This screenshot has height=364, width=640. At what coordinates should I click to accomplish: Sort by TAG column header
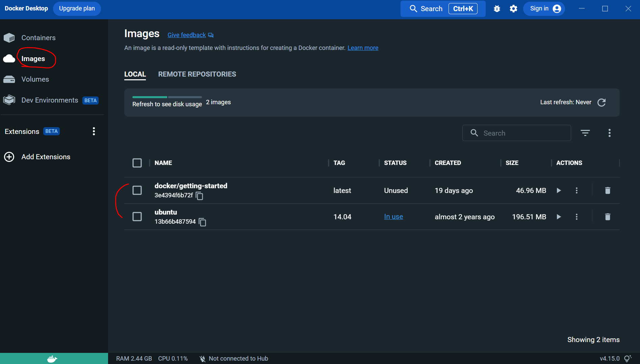pyautogui.click(x=339, y=163)
